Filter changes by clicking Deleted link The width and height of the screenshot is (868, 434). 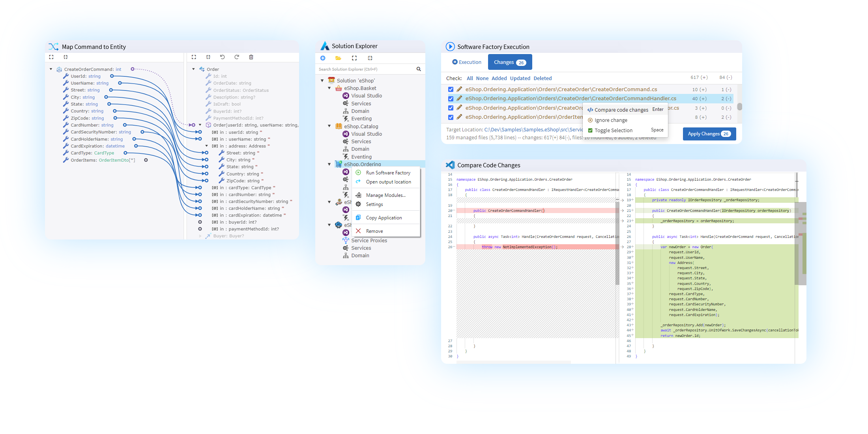pyautogui.click(x=542, y=78)
